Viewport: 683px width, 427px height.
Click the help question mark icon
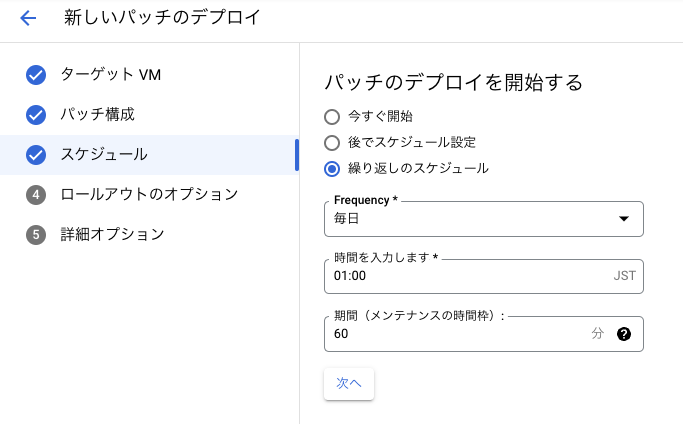click(x=624, y=334)
